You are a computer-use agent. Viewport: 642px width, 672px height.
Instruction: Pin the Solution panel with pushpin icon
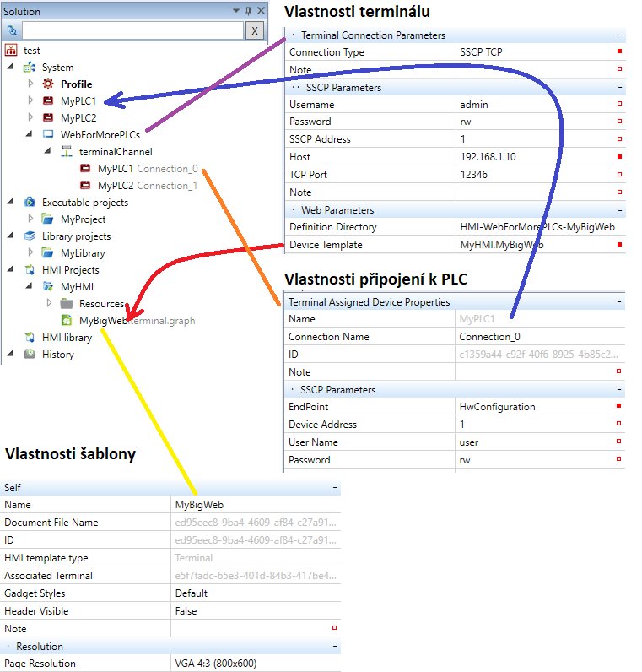pyautogui.click(x=246, y=12)
